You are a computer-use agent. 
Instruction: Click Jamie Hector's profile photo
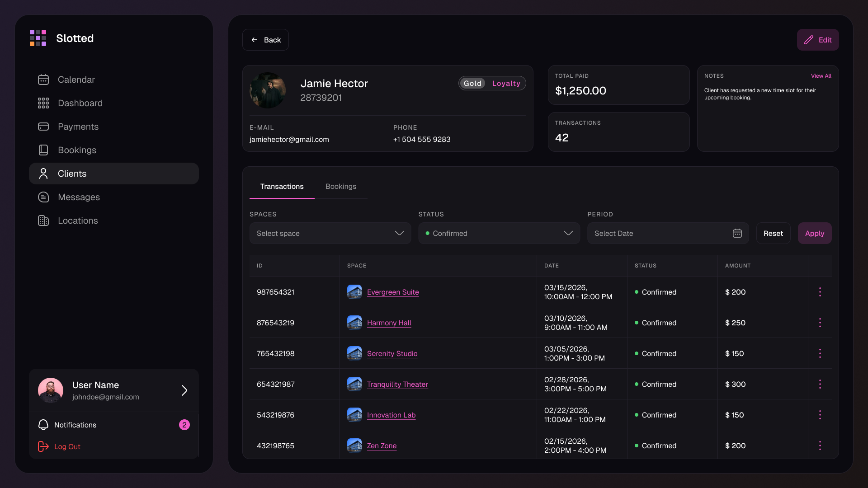click(x=268, y=90)
